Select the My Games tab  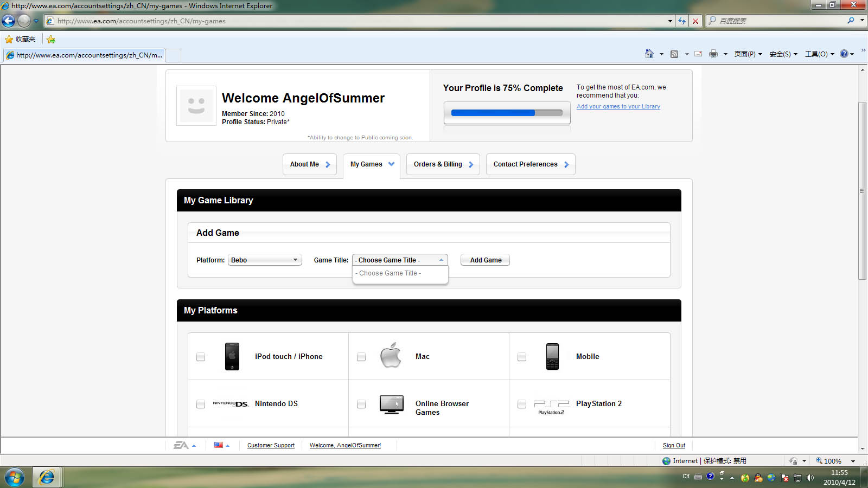pos(372,164)
